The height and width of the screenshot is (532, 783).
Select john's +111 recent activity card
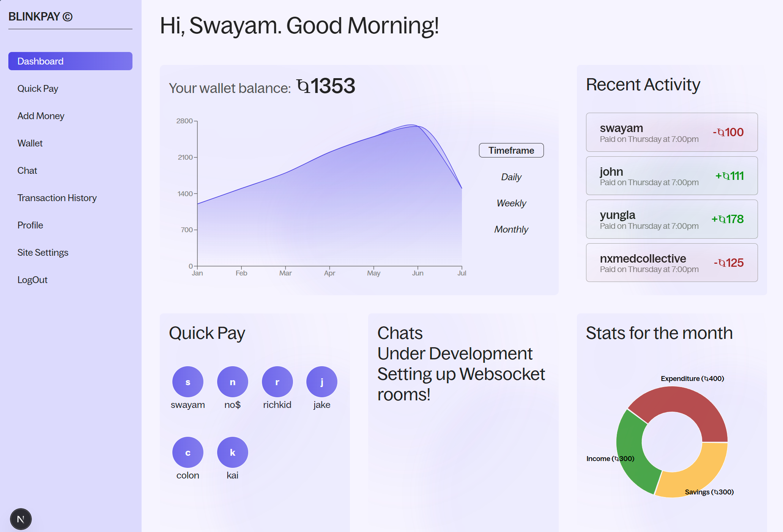click(671, 176)
